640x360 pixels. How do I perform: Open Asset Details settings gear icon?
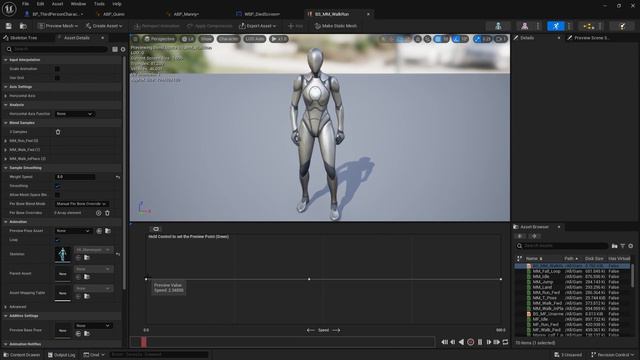(x=123, y=49)
